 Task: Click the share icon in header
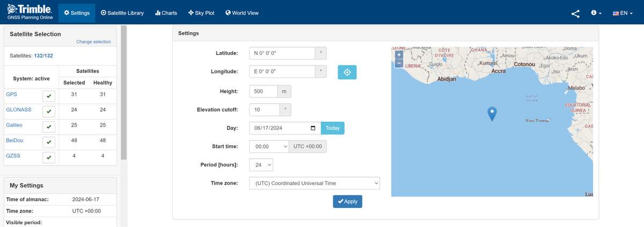coord(575,13)
